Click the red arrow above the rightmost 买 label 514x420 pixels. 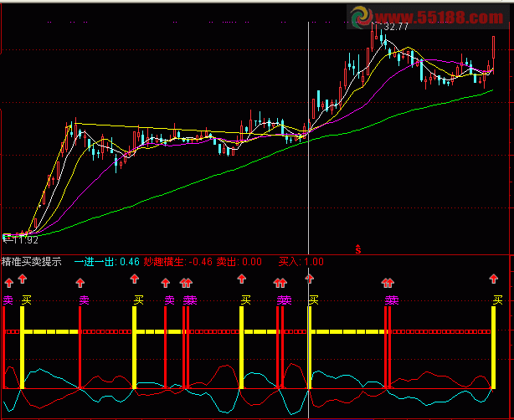coord(494,279)
